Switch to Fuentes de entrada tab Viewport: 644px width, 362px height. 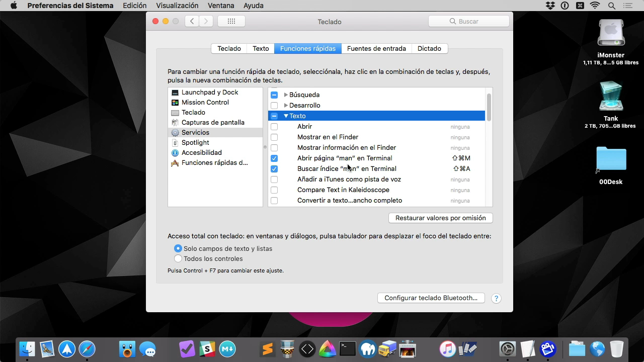click(376, 48)
